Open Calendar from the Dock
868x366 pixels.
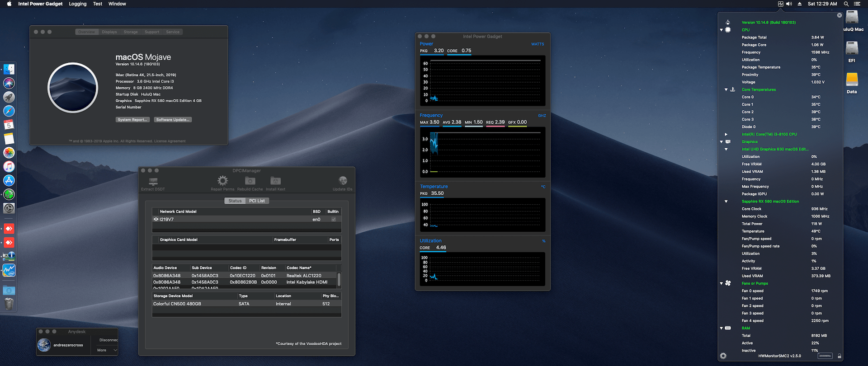[x=9, y=125]
